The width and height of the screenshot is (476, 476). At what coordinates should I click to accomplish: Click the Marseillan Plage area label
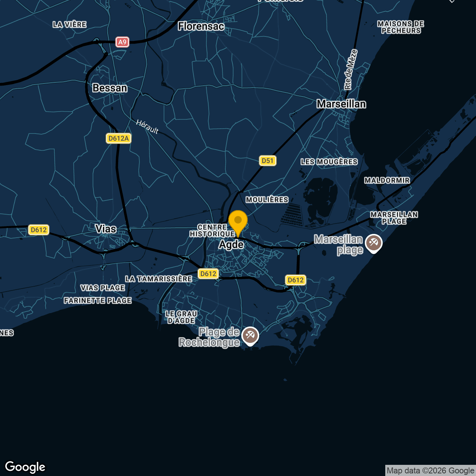395,218
